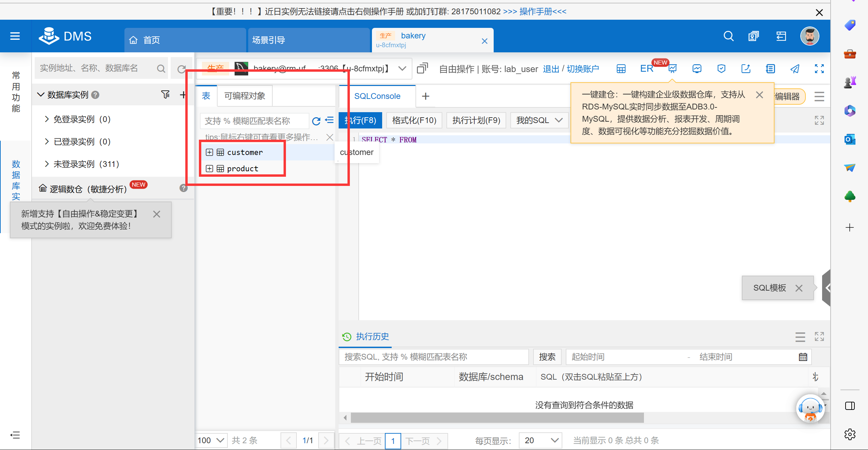Open the task list icon in header
This screenshot has width=868, height=450.
[x=781, y=36]
